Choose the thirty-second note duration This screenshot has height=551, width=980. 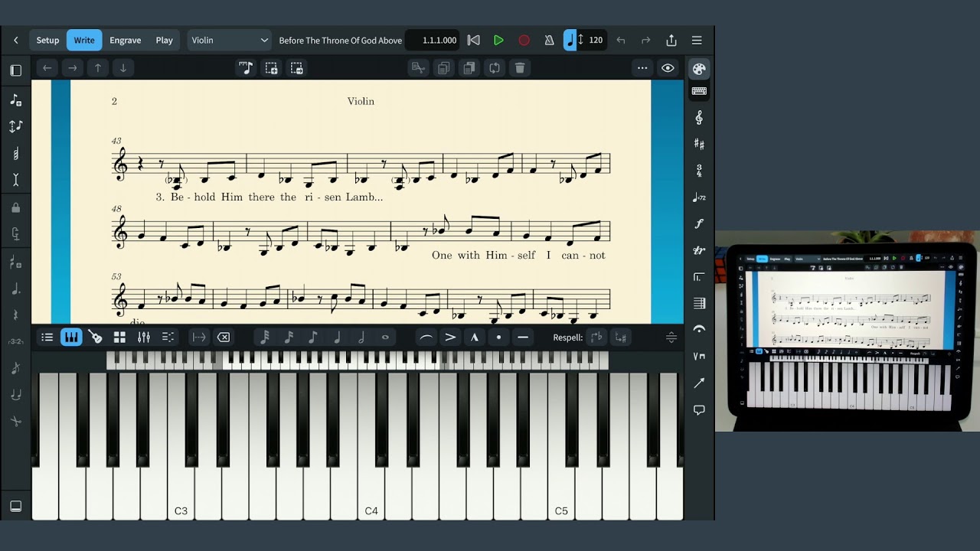(264, 337)
